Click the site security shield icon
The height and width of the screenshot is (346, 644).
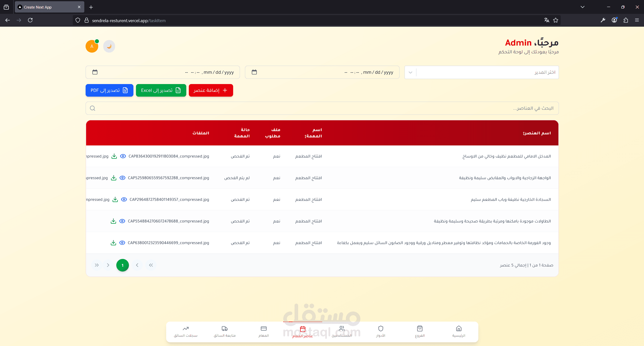[78, 20]
